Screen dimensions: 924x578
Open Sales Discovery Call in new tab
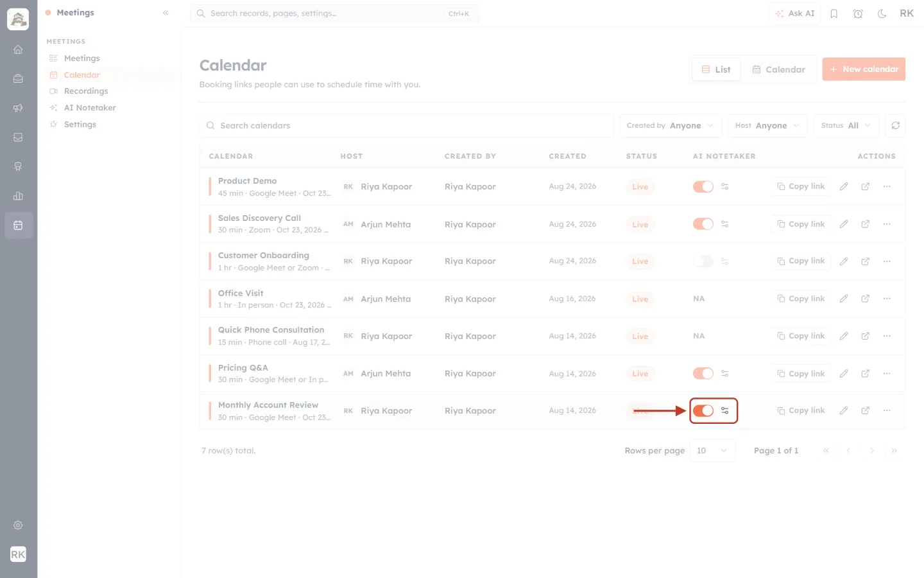(x=865, y=224)
